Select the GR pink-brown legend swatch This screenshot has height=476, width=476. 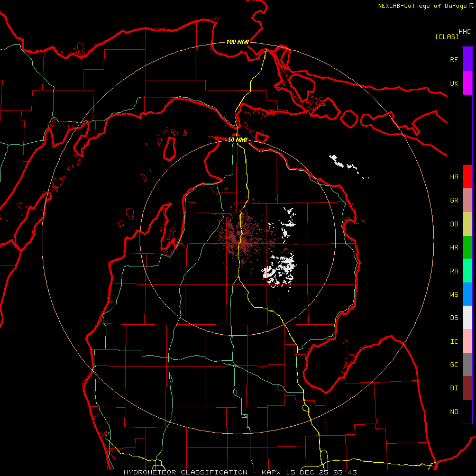click(467, 200)
